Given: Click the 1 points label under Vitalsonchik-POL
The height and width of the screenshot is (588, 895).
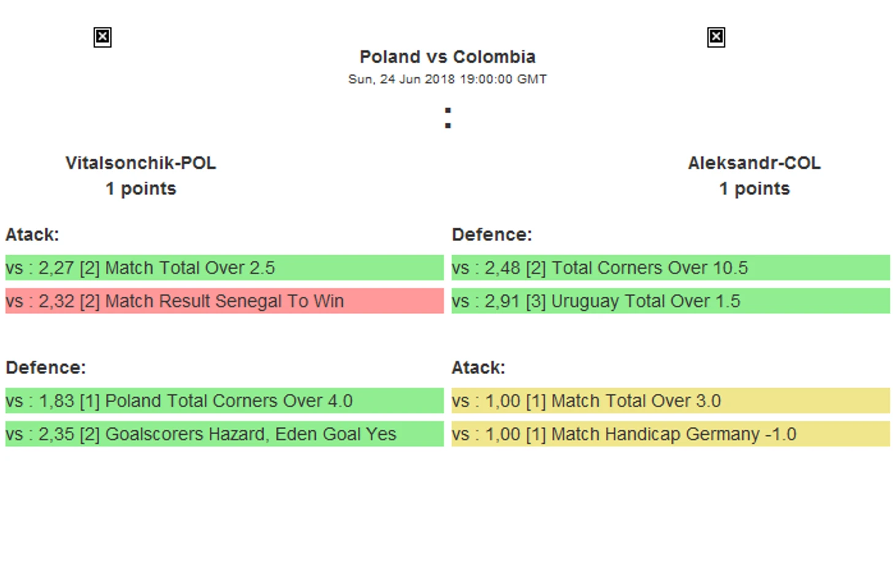Looking at the screenshot, I should coord(141,189).
